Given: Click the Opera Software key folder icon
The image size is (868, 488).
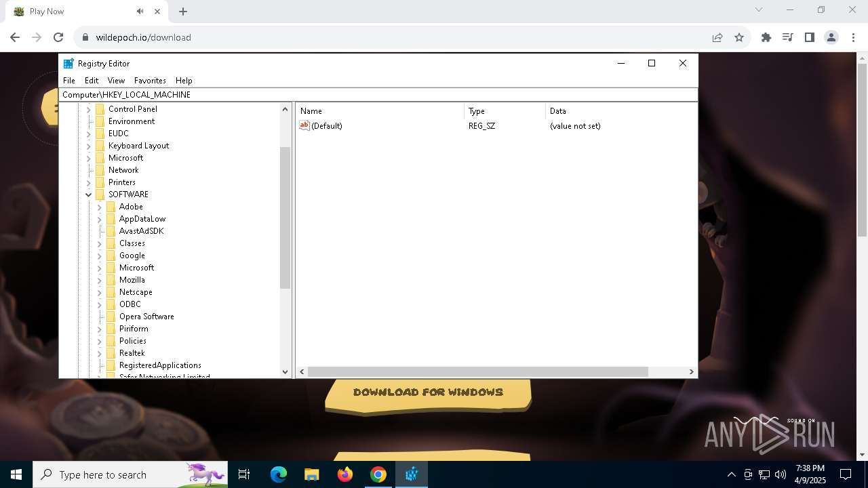Looking at the screenshot, I should pos(111,317).
